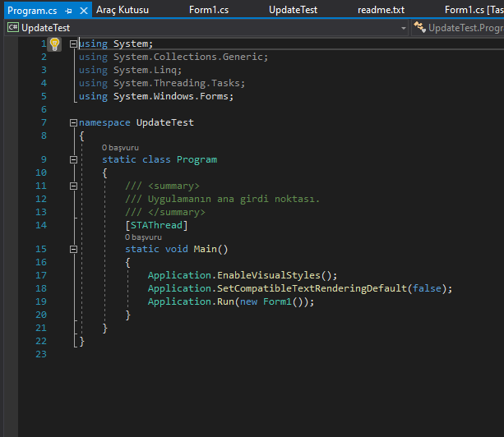
Task: Click the C# project icon beside UpdateTest
Action: click(13, 28)
